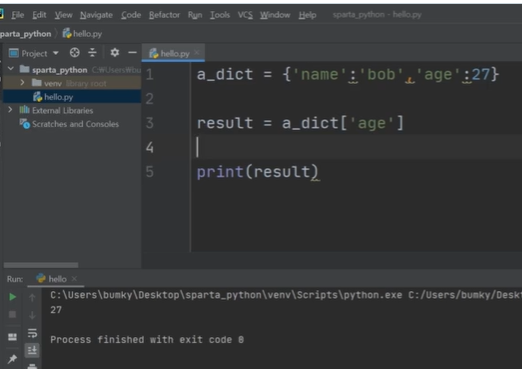
Task: Click 'Process finished with exit code 0' text
Action: click(x=147, y=340)
